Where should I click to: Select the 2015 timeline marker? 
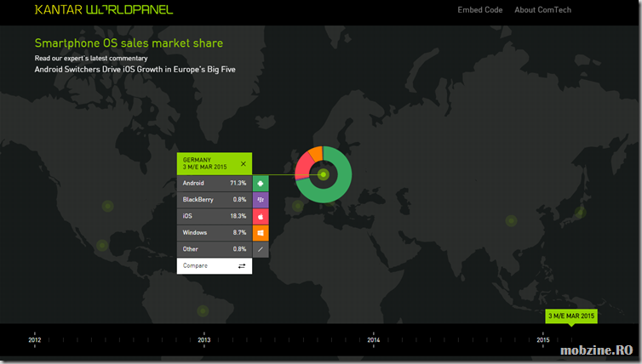tap(543, 340)
